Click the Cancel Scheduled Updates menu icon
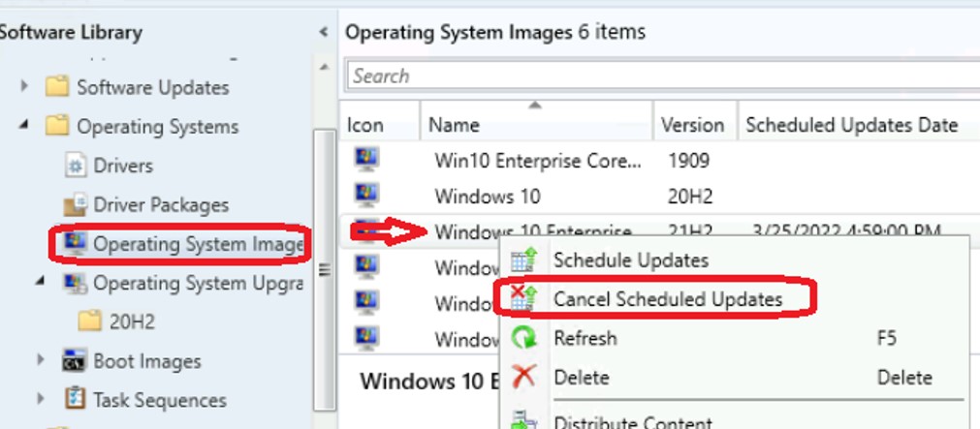The image size is (980, 429). pyautogui.click(x=523, y=298)
